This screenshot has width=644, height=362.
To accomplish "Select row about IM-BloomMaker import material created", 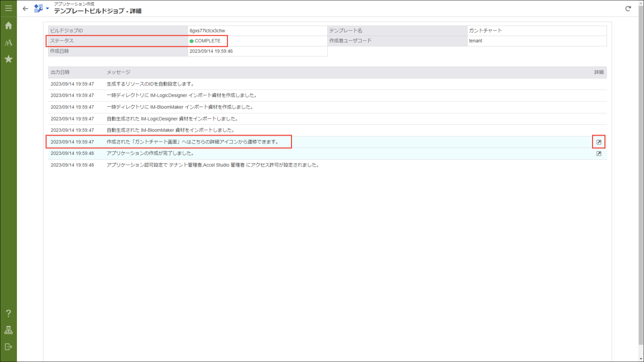I will point(327,107).
